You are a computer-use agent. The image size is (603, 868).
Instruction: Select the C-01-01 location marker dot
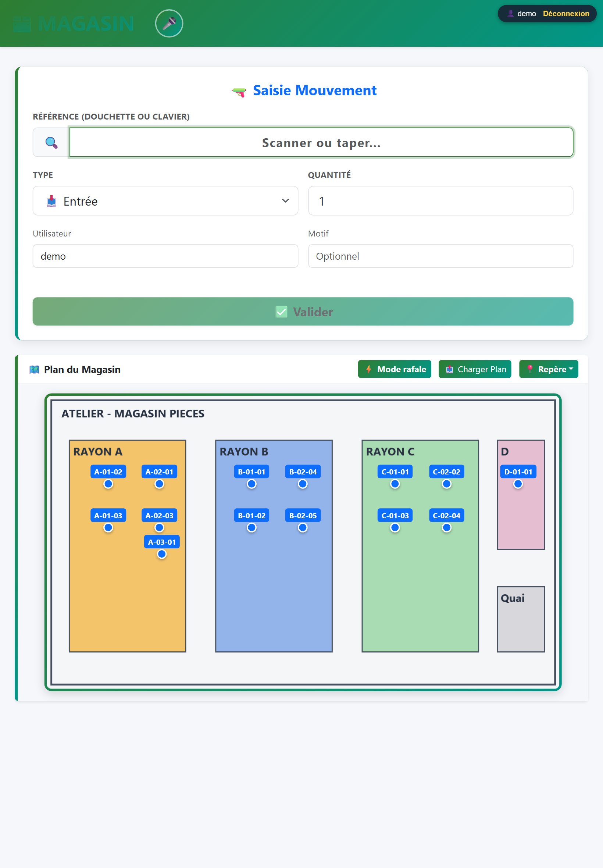[395, 484]
